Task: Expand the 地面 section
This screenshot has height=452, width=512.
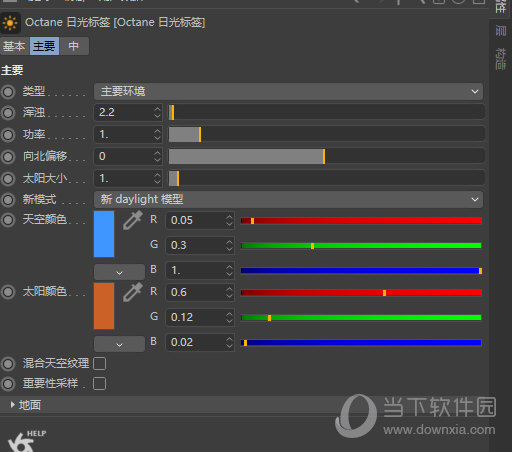Action: tap(13, 405)
